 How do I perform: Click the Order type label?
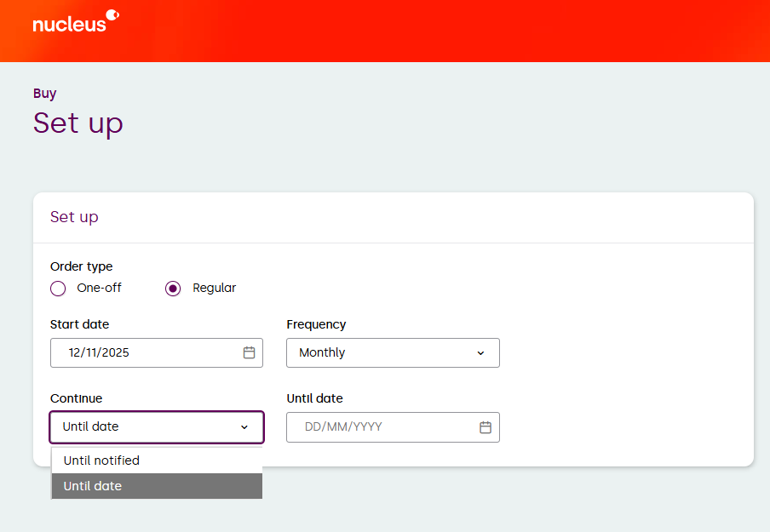pyautogui.click(x=81, y=266)
